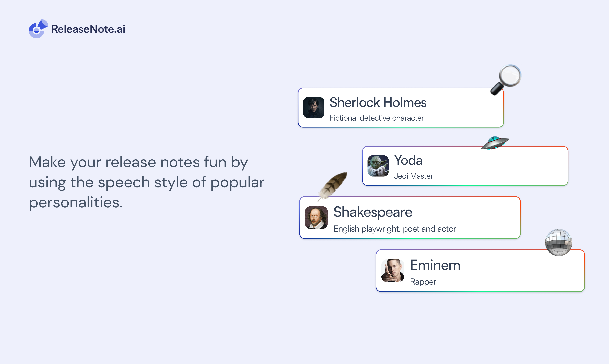Click the 'Rapper' subtitle text
This screenshot has height=364, width=609.
click(x=423, y=282)
